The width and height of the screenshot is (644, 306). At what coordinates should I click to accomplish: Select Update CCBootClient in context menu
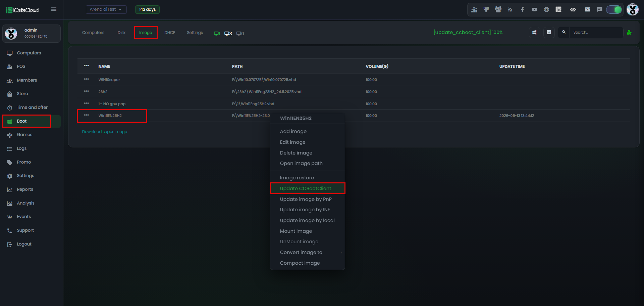[308, 188]
